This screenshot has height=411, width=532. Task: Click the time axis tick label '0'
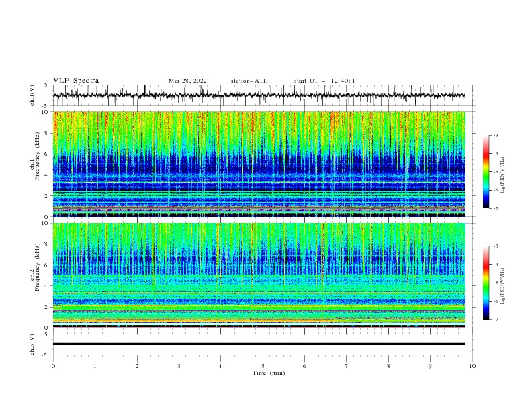[x=53, y=366]
